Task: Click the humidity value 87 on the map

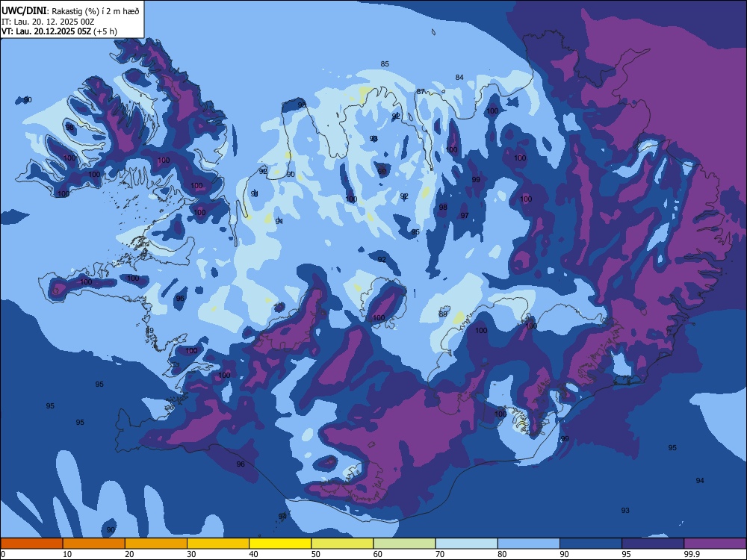Action: coord(421,91)
